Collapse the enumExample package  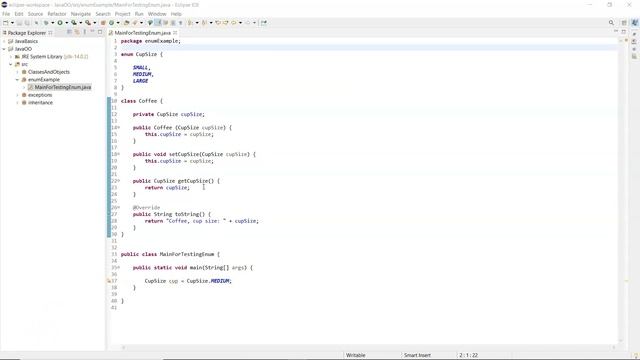click(18, 80)
